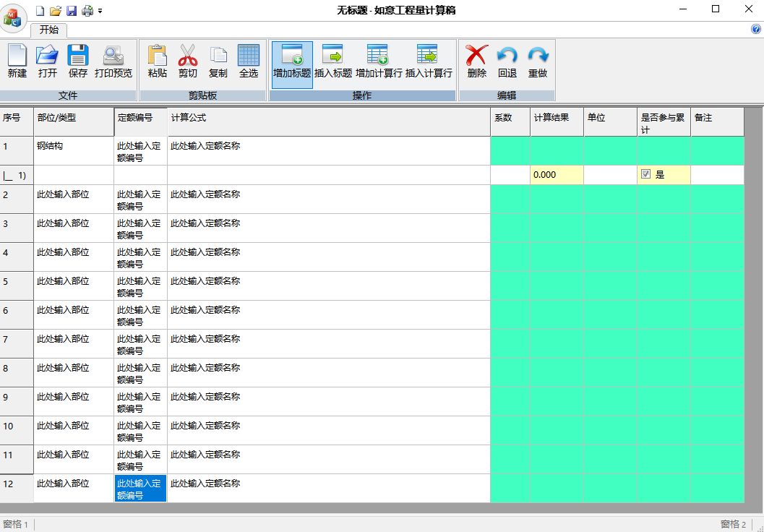This screenshot has height=532, width=764.
Task: Click 增加计算行 add calculation row
Action: click(379, 61)
